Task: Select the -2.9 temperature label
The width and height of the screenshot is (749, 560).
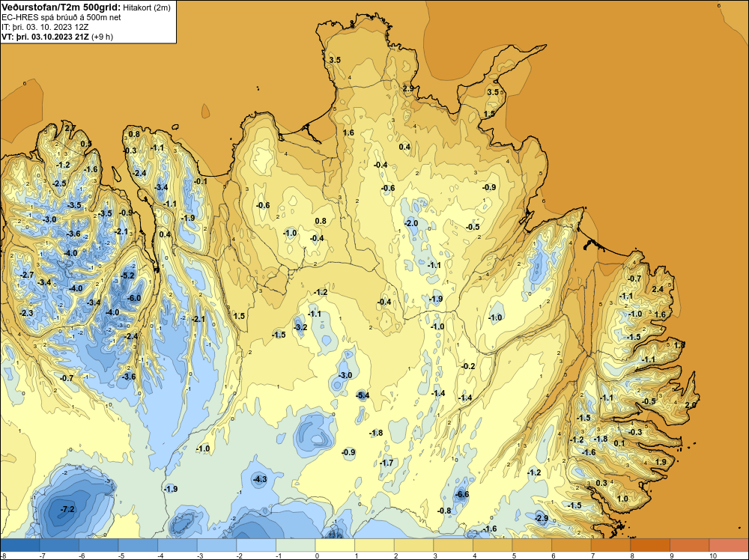Action: point(542,519)
